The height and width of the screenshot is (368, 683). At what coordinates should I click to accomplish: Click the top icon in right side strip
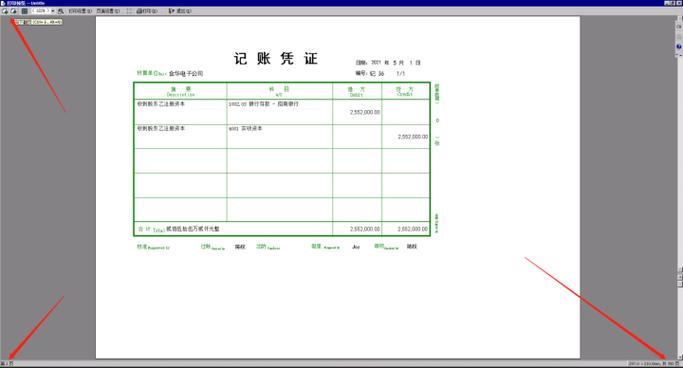[679, 27]
